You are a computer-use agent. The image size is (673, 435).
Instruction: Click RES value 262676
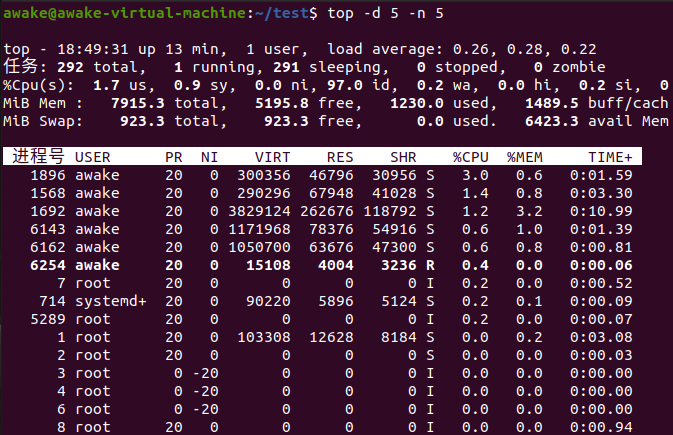coord(327,211)
